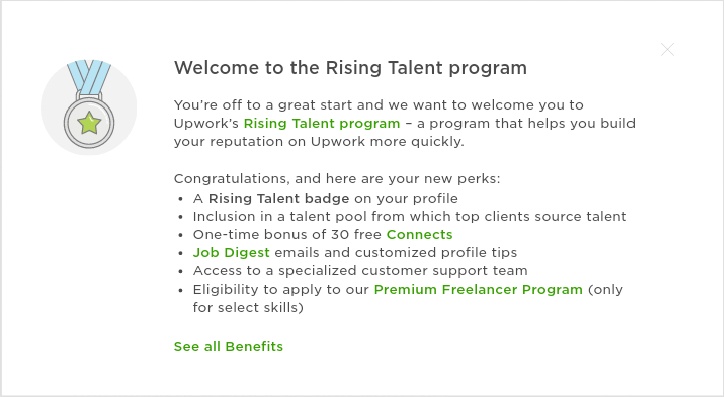Click the medal badge icon
This screenshot has width=724, height=397.
pyautogui.click(x=89, y=107)
